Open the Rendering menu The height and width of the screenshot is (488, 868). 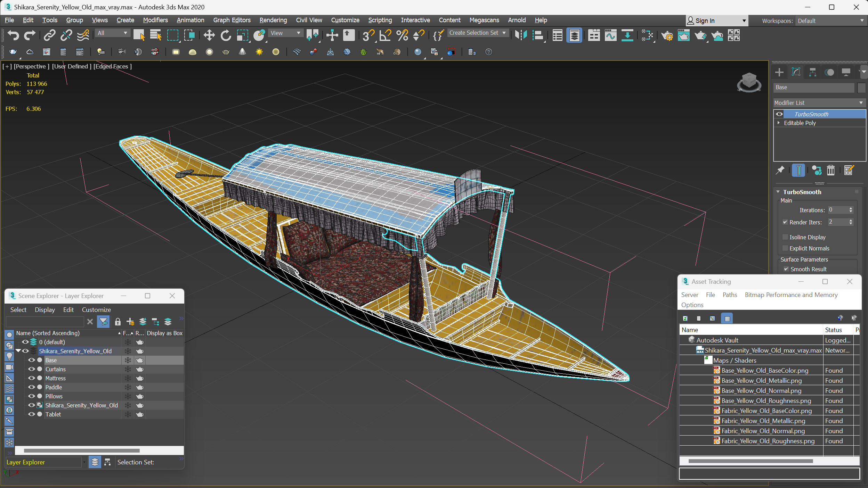pyautogui.click(x=273, y=20)
